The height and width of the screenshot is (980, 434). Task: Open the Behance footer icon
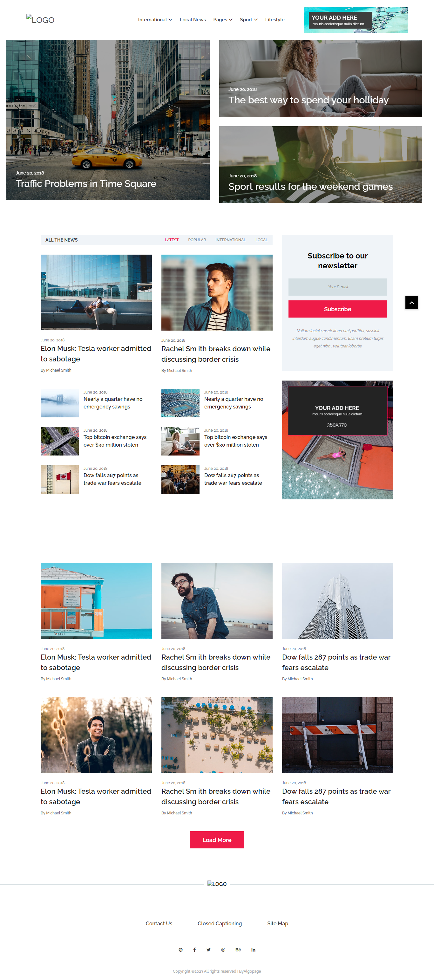[x=238, y=949]
